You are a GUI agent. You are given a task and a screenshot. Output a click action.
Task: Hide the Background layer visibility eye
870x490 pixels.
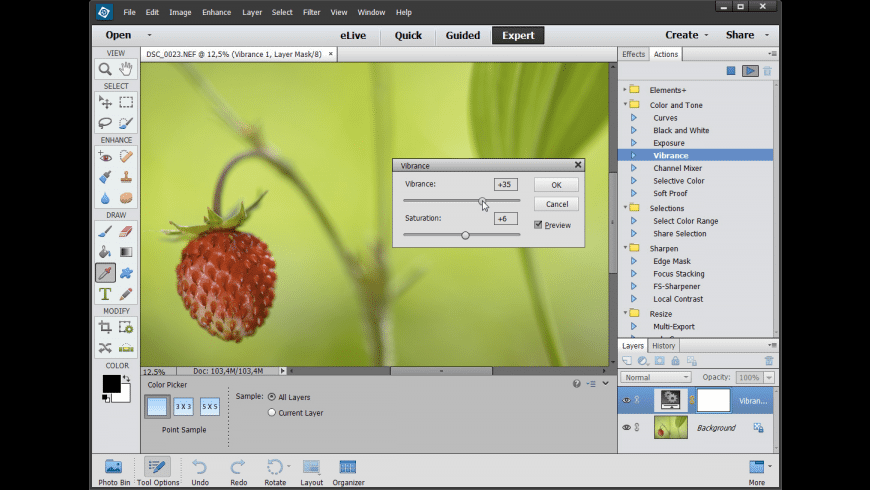coord(627,428)
